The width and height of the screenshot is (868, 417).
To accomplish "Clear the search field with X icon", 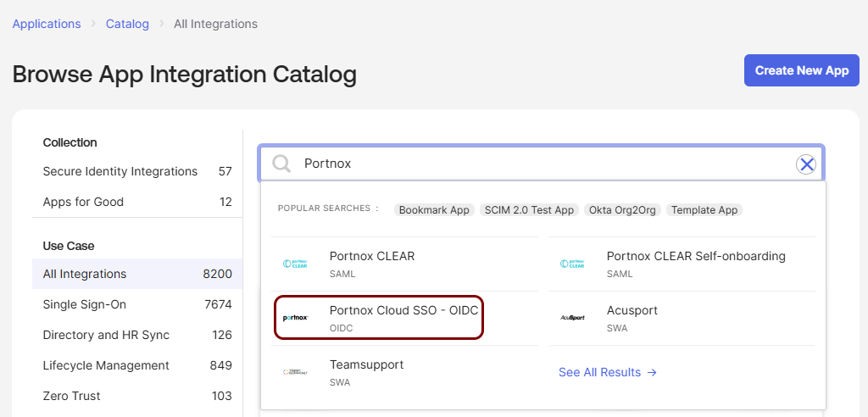I will pos(806,164).
